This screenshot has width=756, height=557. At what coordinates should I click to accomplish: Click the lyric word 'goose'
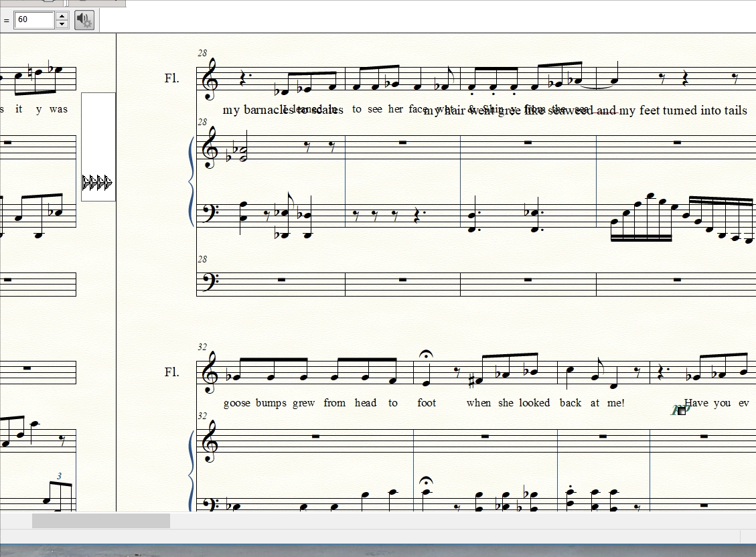237,403
